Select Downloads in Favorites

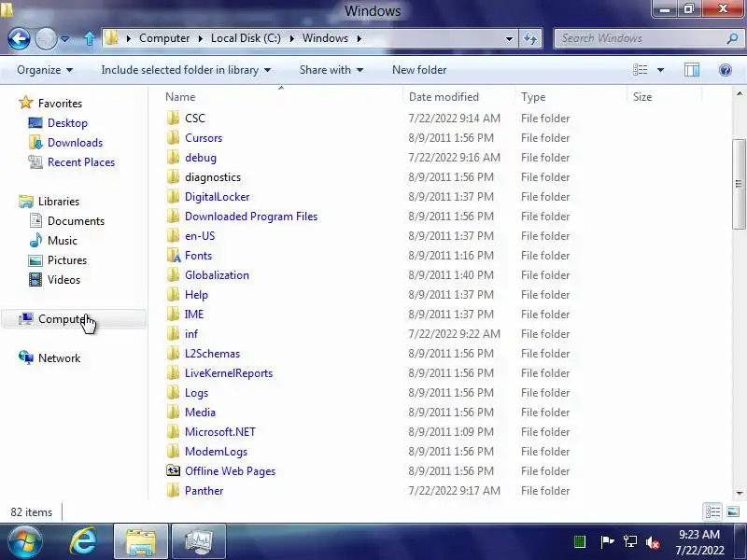pyautogui.click(x=75, y=143)
